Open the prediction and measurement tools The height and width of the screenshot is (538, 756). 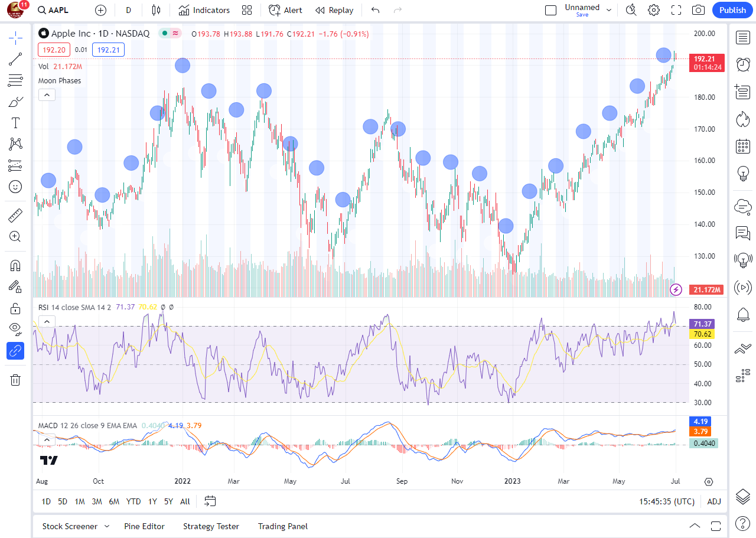(15, 165)
